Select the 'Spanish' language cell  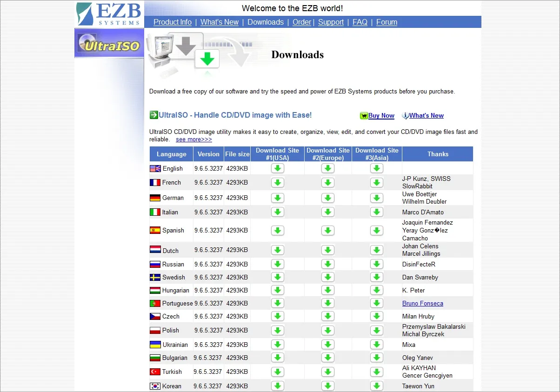[x=171, y=230]
